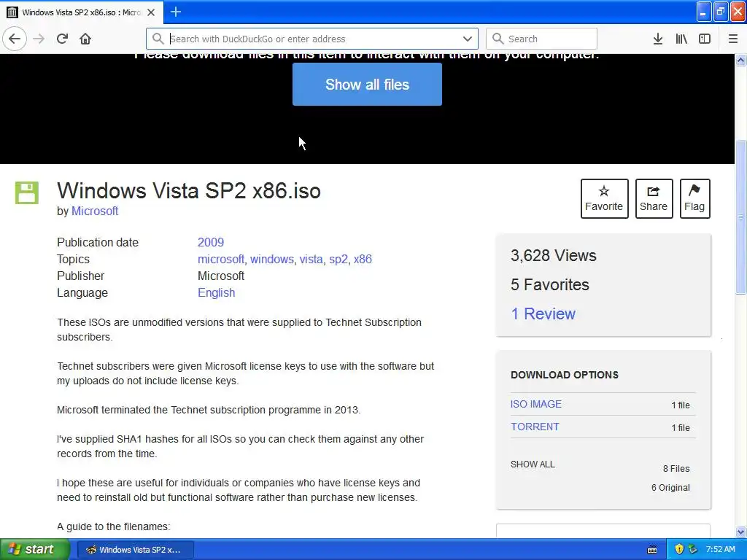Go back to the previous page
747x560 pixels.
coord(15,39)
